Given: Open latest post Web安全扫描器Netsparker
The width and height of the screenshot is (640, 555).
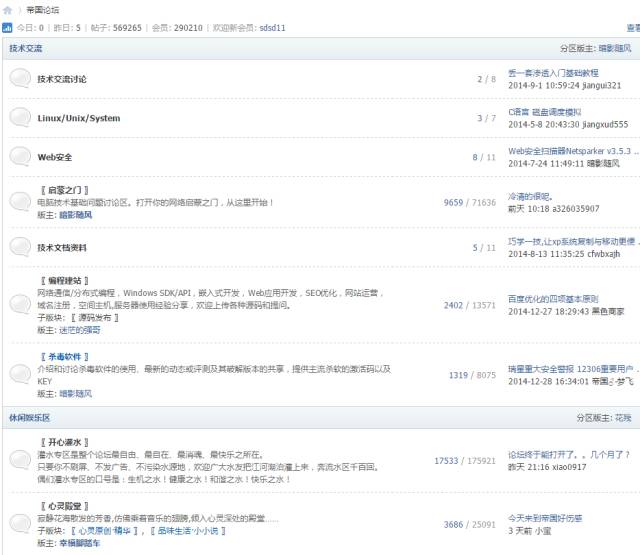Looking at the screenshot, I should click(570, 150).
